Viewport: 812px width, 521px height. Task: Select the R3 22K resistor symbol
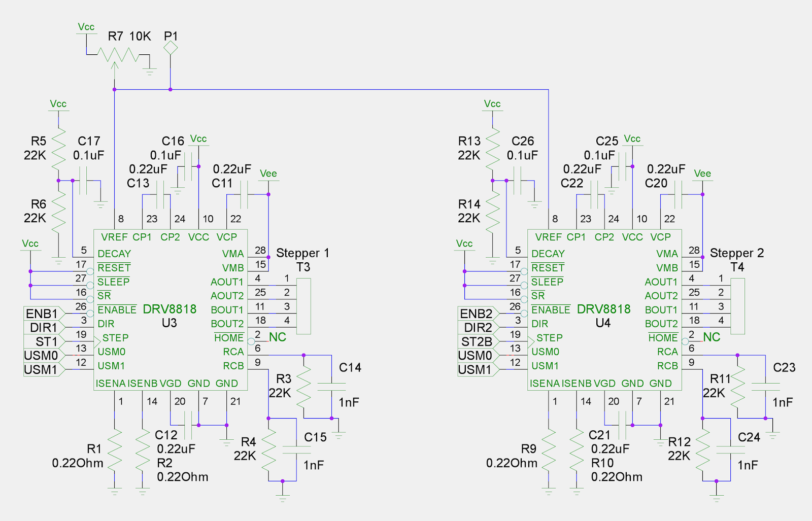[x=303, y=387]
